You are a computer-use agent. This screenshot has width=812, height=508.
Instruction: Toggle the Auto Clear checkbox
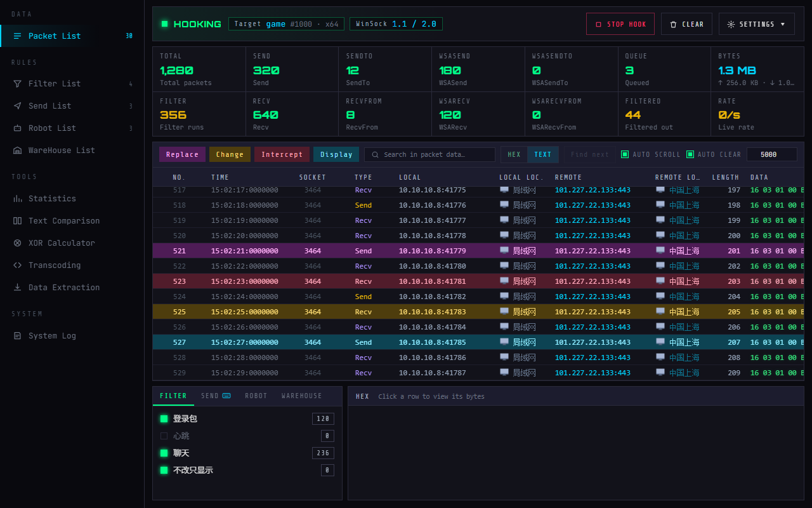click(x=690, y=154)
